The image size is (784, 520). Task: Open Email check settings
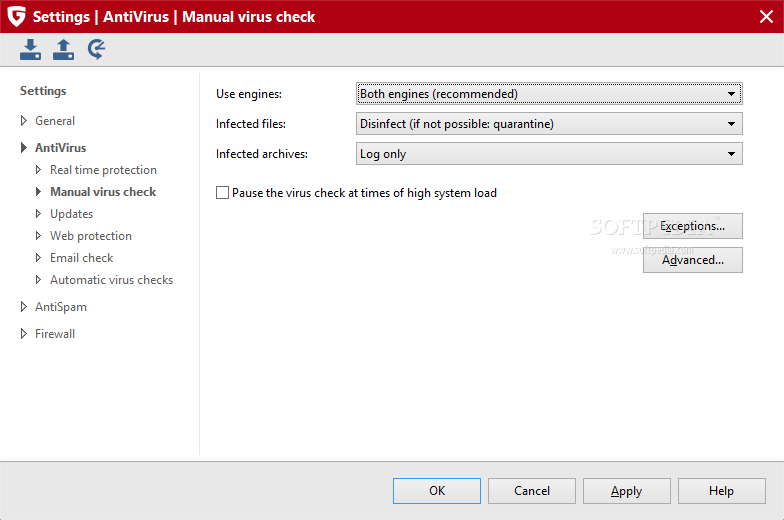(x=82, y=258)
